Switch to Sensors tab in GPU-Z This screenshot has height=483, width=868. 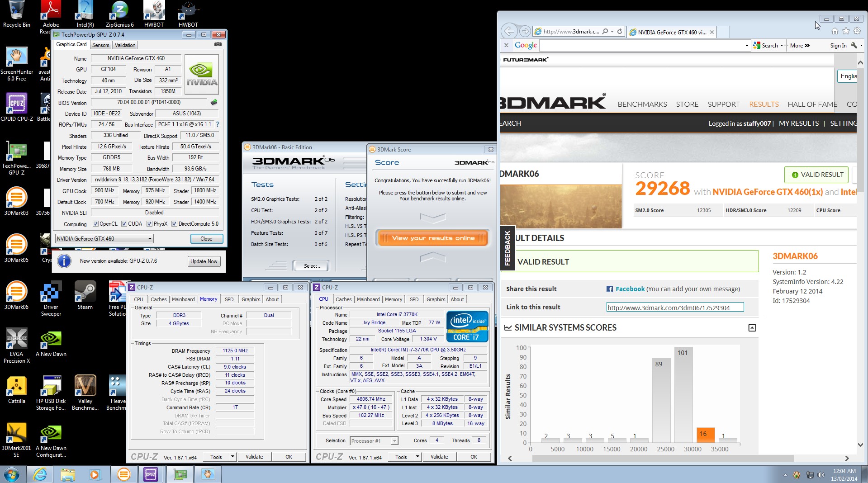pos(100,45)
